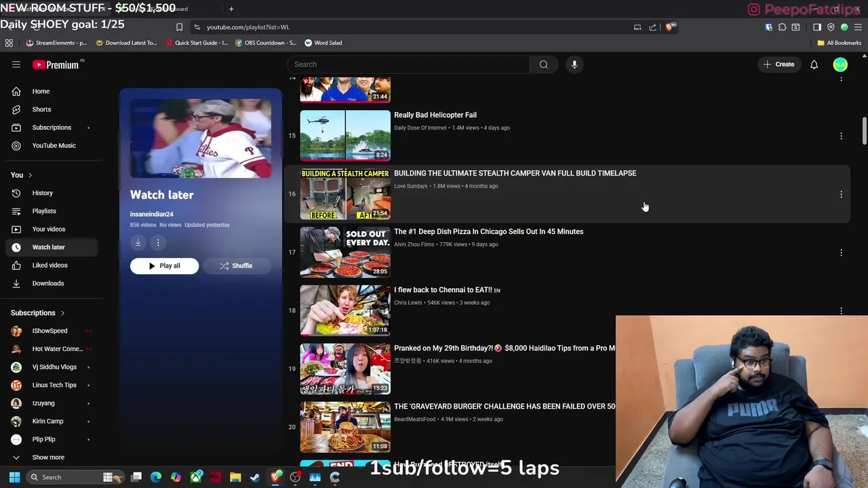
Task: Expand the Subscriptions section header
Action: (38, 313)
